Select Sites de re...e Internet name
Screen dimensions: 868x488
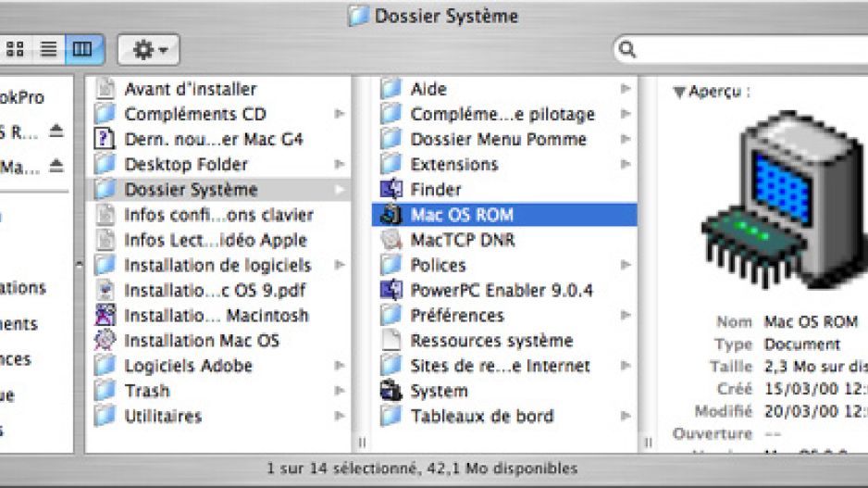point(501,366)
